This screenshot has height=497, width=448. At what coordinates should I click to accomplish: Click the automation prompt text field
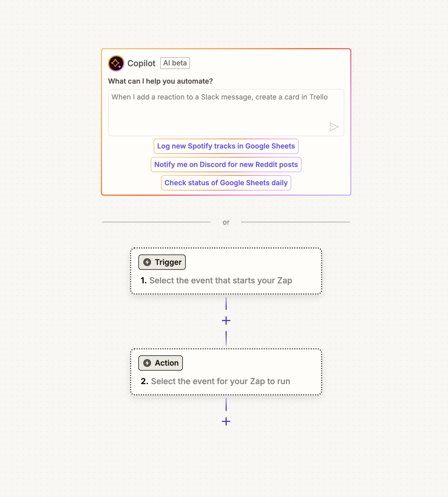226,112
